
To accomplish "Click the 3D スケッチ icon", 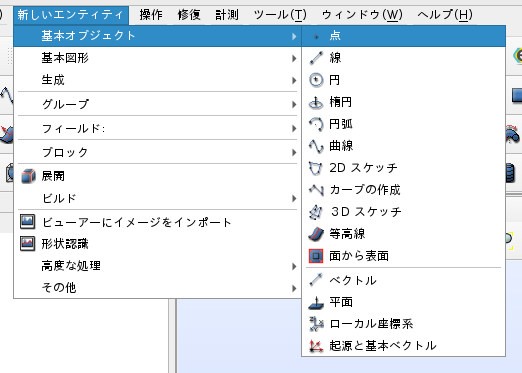I will click(x=316, y=212).
